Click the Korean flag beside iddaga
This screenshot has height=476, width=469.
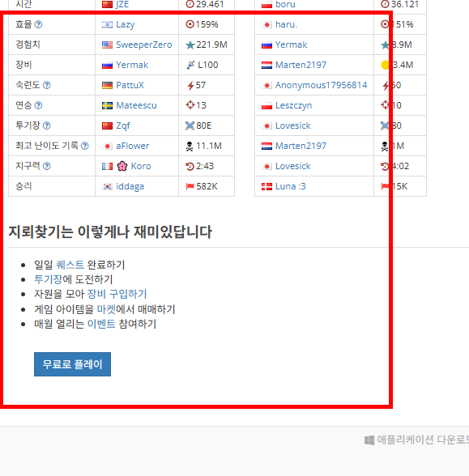click(x=107, y=186)
